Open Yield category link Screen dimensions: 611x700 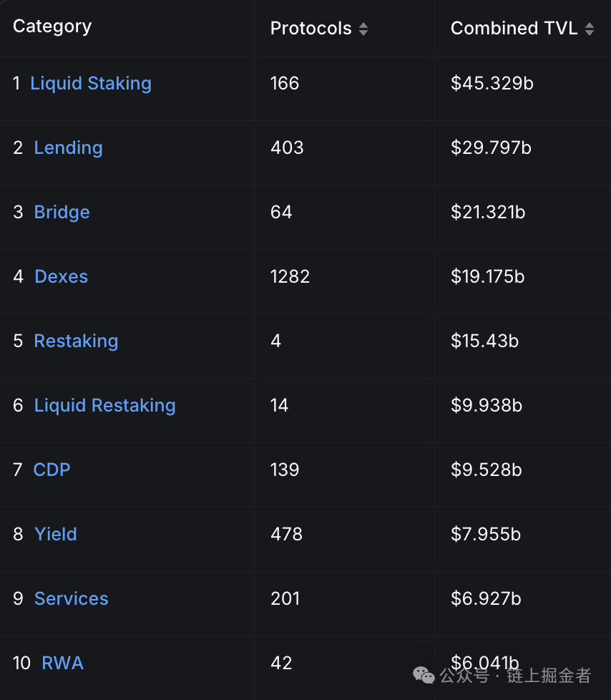click(x=55, y=534)
